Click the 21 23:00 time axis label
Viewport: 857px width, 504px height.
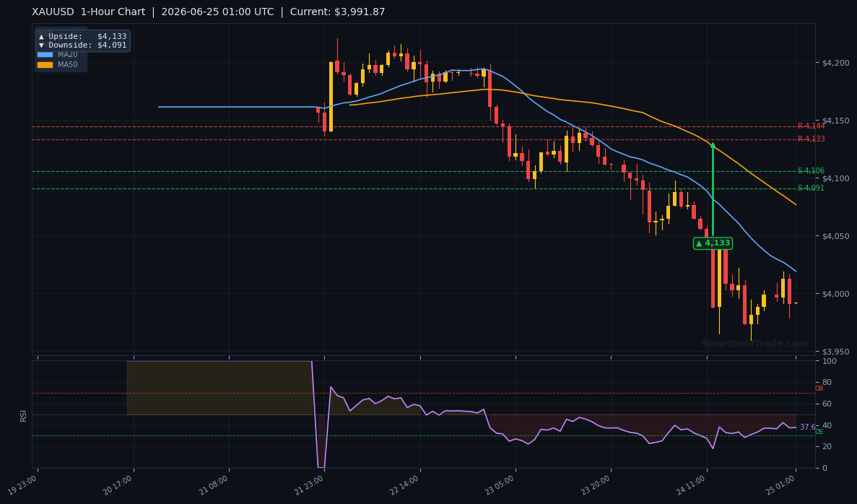[309, 485]
